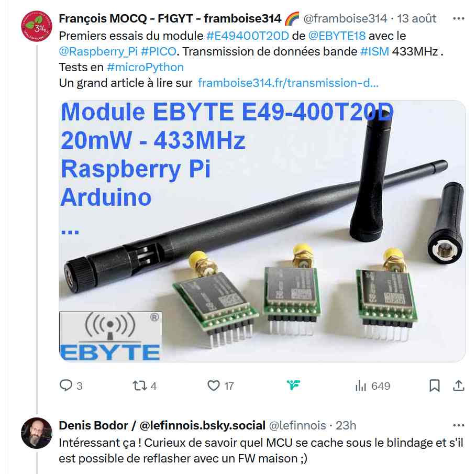Click the green bird extension icon
Screen dimensions: 476x474
click(x=293, y=385)
